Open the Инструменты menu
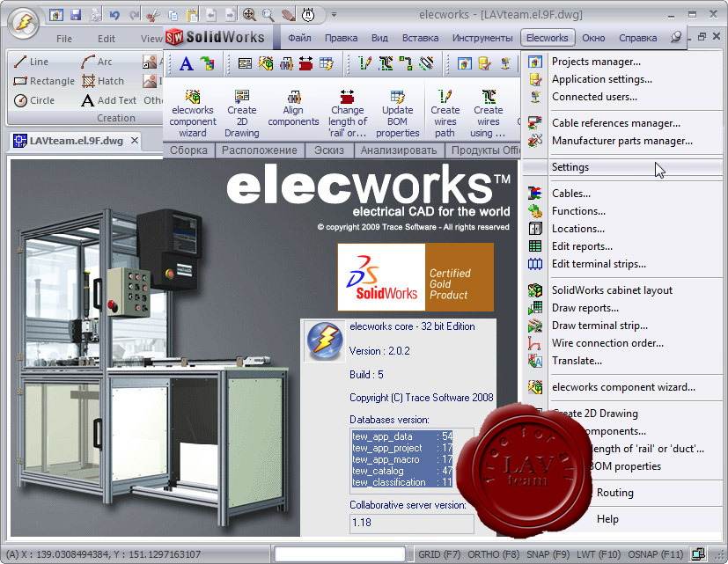728x564 pixels. click(x=482, y=38)
